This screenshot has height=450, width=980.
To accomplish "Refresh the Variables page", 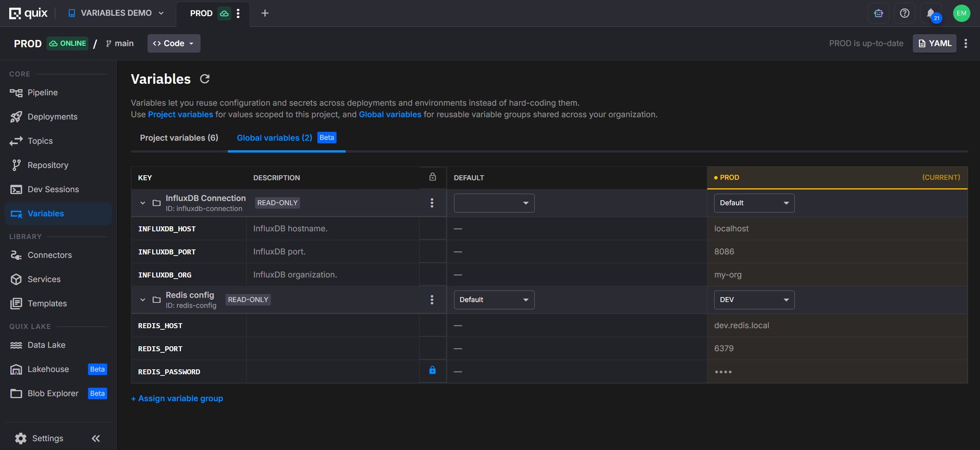I will (205, 79).
